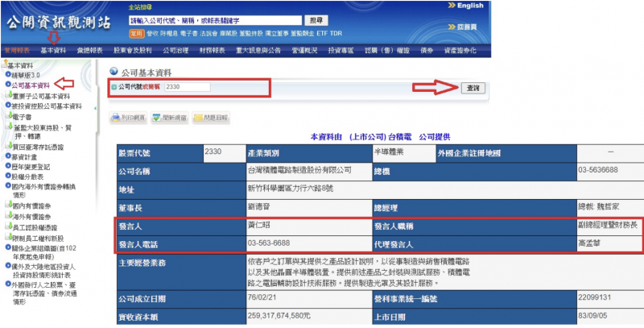This screenshot has width=644, height=328.
Task: Click the globe icon beside 公司基本資料 heading
Action: [x=114, y=72]
